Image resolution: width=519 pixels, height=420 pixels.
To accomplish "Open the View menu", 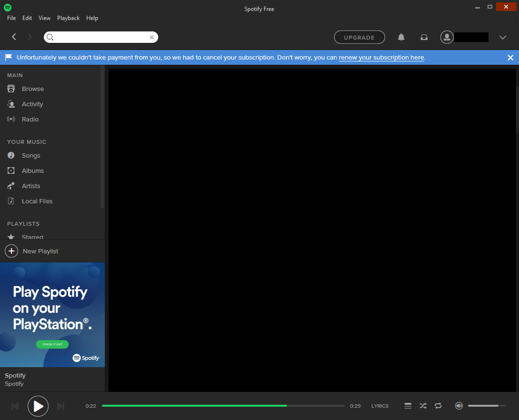I will 44,18.
